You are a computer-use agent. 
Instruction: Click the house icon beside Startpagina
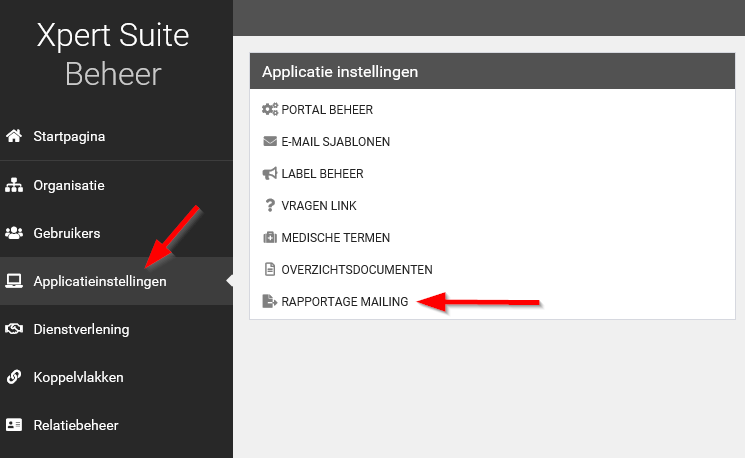tap(14, 136)
